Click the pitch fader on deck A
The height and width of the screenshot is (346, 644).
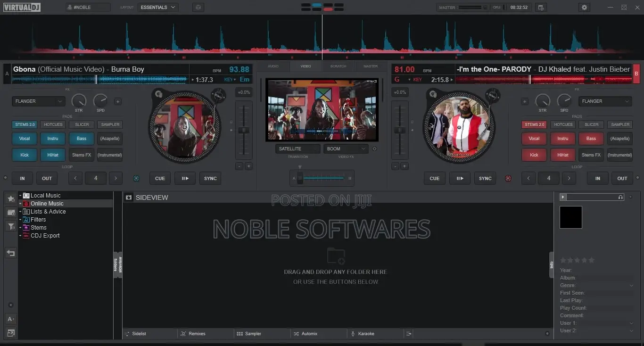[244, 130]
